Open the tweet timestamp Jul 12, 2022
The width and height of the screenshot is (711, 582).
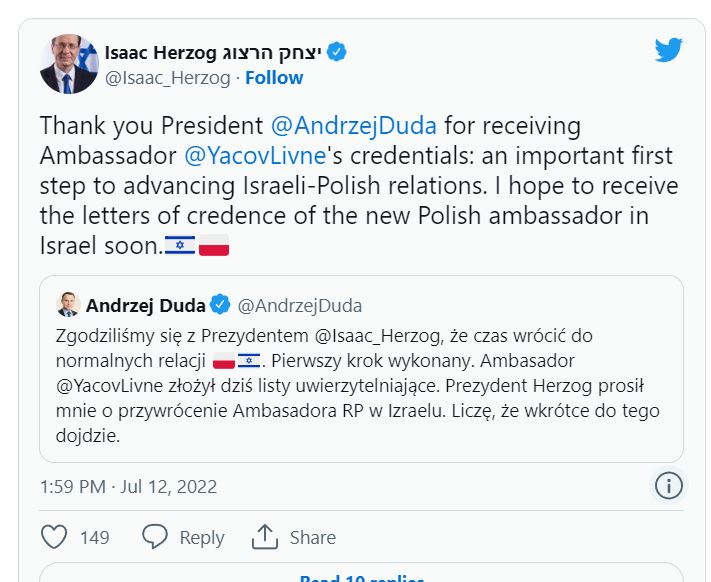click(x=128, y=487)
